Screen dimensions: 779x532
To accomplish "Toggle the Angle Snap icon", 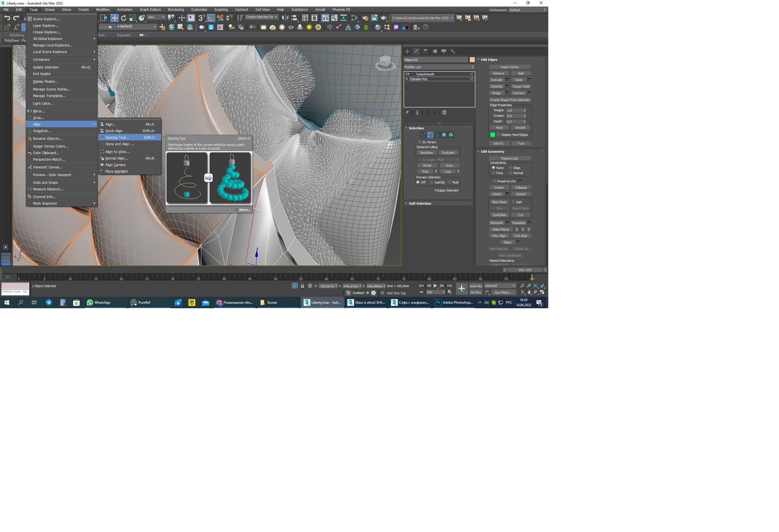I will coord(211,18).
